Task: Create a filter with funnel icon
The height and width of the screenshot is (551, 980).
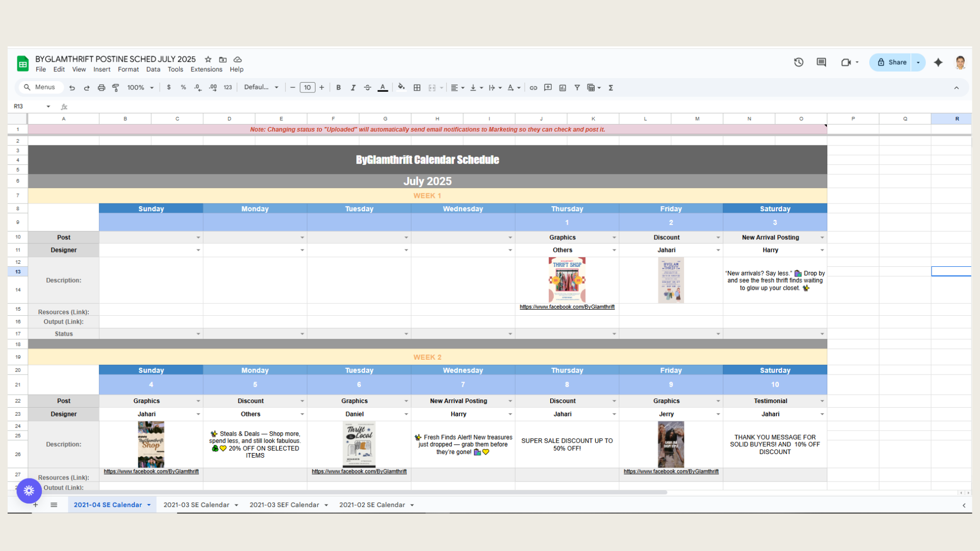Action: (x=577, y=88)
